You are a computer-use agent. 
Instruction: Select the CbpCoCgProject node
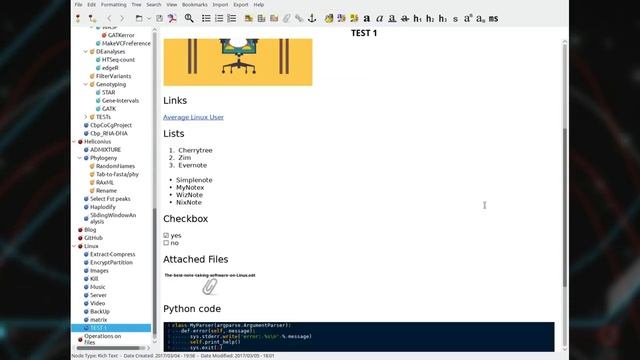click(x=111, y=125)
